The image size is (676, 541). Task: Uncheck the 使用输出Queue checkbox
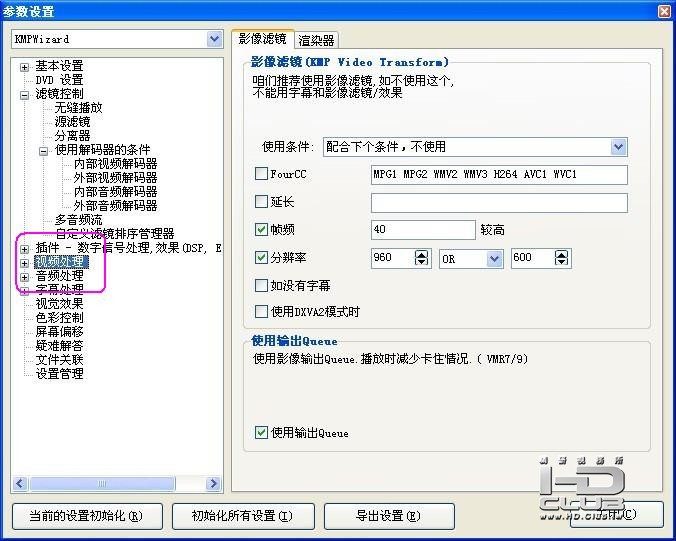(261, 432)
